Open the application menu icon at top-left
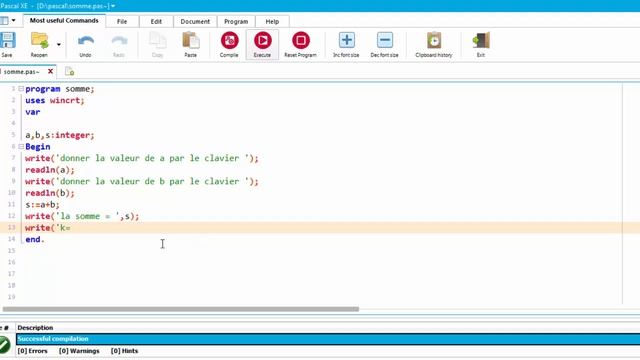Image resolution: width=640 pixels, height=360 pixels. [x=4, y=20]
